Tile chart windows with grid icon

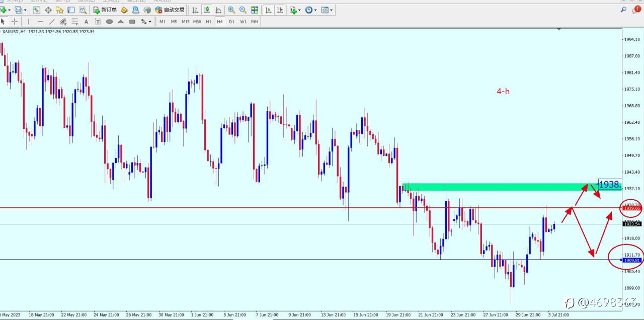(255, 10)
